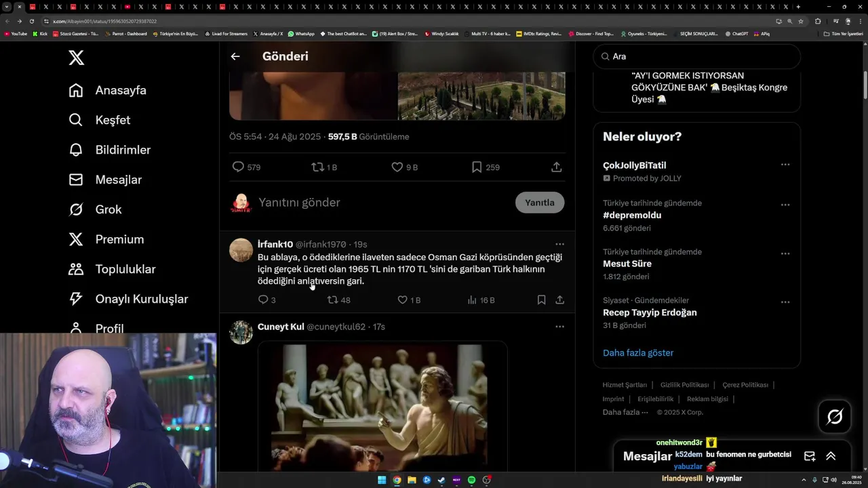Open the Tüm Yer İşaretleri bookmarks folder
868x488 pixels.
coord(843,33)
